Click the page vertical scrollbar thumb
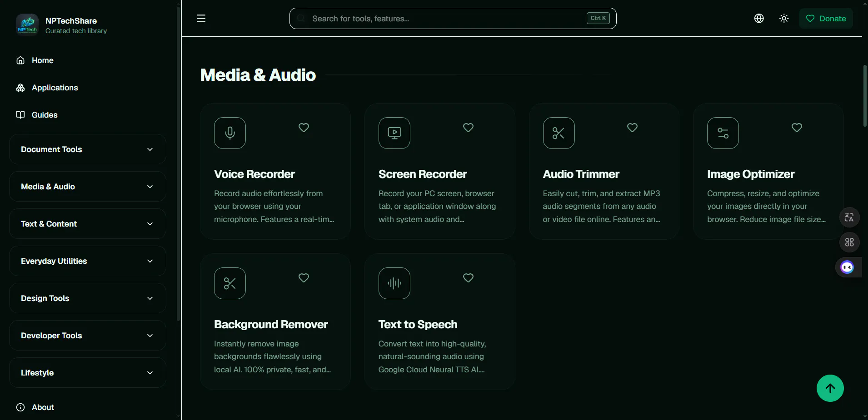 click(x=865, y=96)
